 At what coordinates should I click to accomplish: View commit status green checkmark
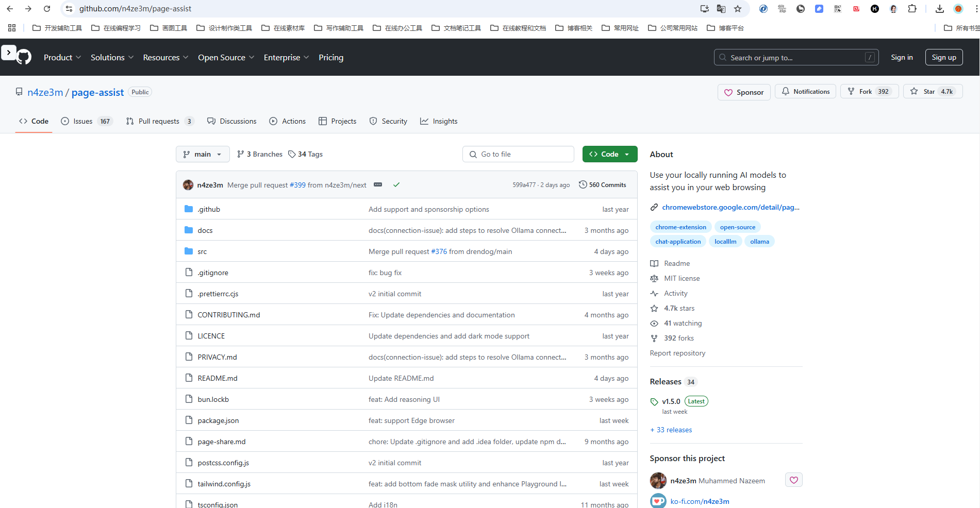click(396, 184)
